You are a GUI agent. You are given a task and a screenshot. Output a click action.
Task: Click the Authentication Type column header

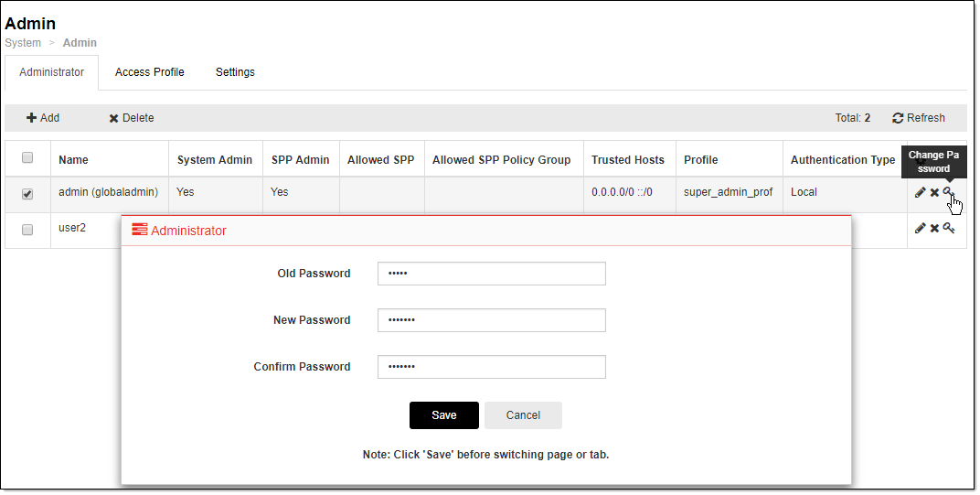point(843,159)
